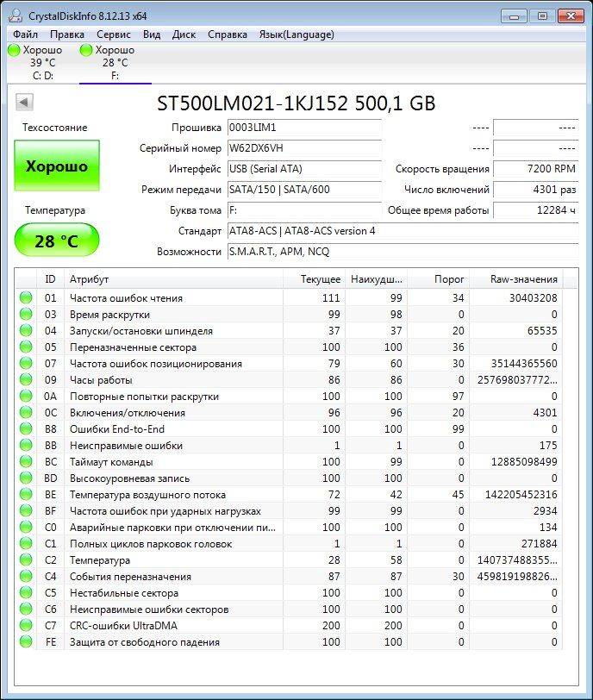Image resolution: width=593 pixels, height=700 pixels.
Task: Click the transfer mode field SATA/150 | SATA/600
Action: pyautogui.click(x=304, y=190)
